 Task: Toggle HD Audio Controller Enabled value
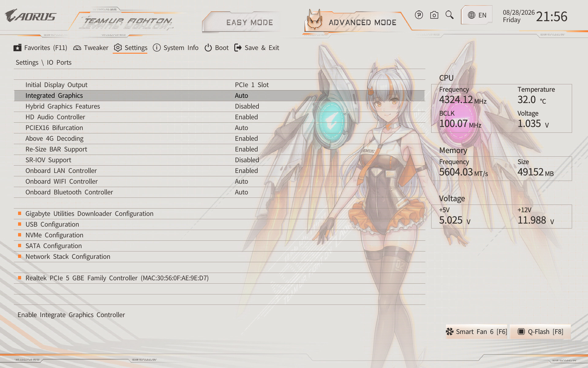tap(247, 117)
